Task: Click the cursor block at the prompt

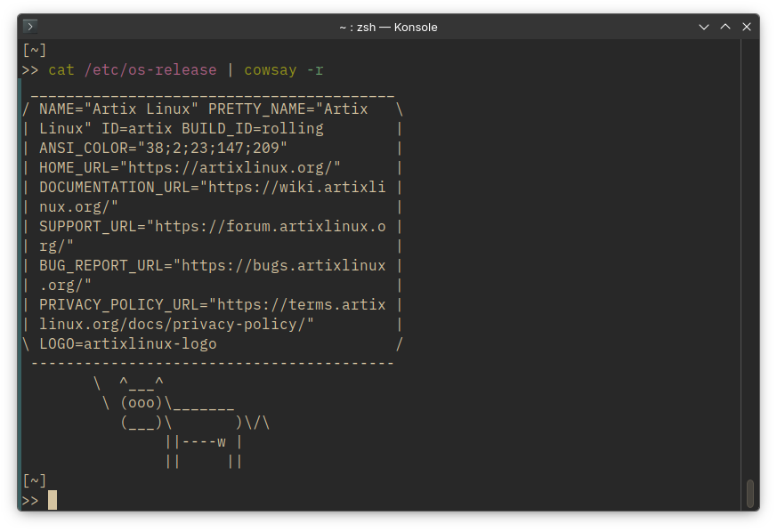Action: pyautogui.click(x=53, y=500)
